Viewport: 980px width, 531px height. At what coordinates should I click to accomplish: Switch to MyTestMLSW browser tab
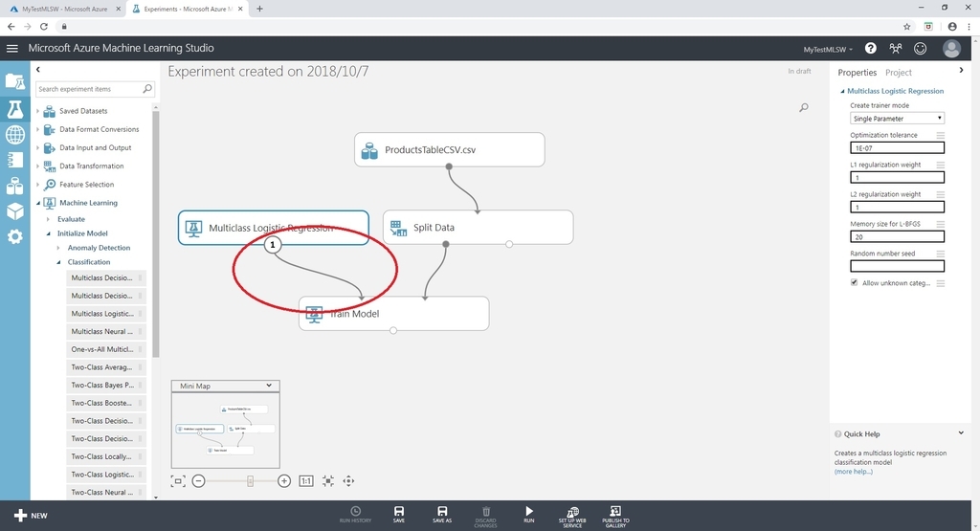click(63, 9)
